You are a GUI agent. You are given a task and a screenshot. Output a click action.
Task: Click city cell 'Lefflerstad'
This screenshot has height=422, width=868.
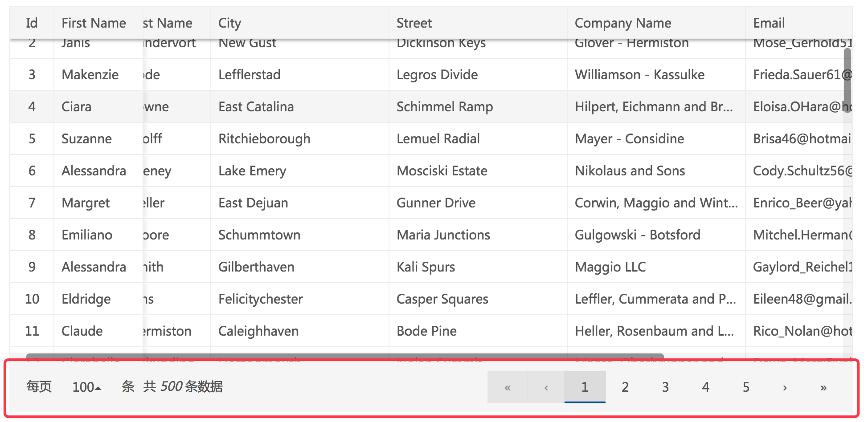pyautogui.click(x=299, y=75)
